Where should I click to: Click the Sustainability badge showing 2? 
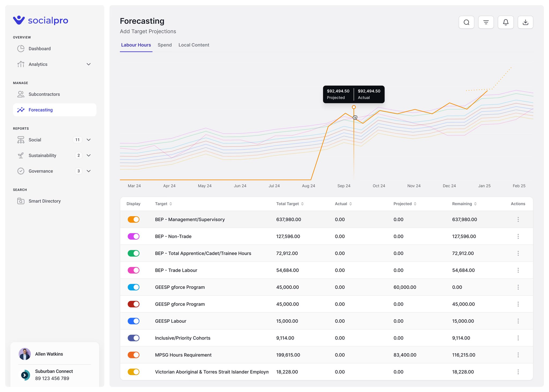(x=79, y=155)
